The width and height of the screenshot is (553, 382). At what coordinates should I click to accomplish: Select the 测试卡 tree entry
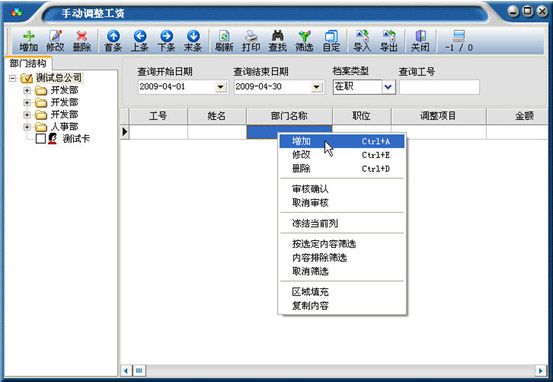pyautogui.click(x=76, y=139)
